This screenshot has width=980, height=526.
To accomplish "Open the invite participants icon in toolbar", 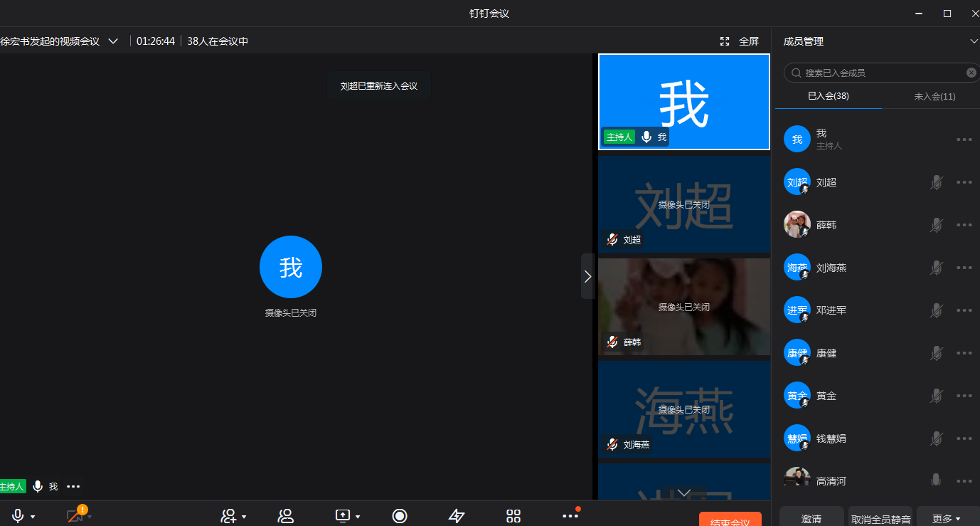I will tap(228, 516).
